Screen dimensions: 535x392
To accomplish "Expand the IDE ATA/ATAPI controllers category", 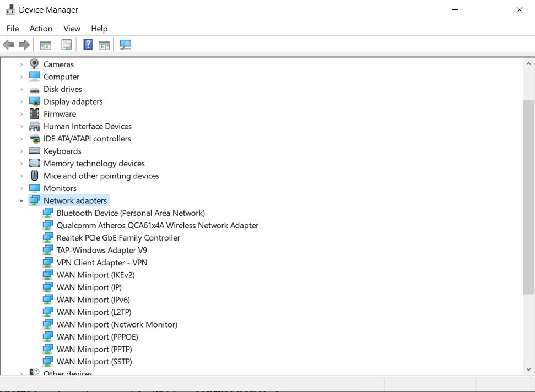I will 21,139.
